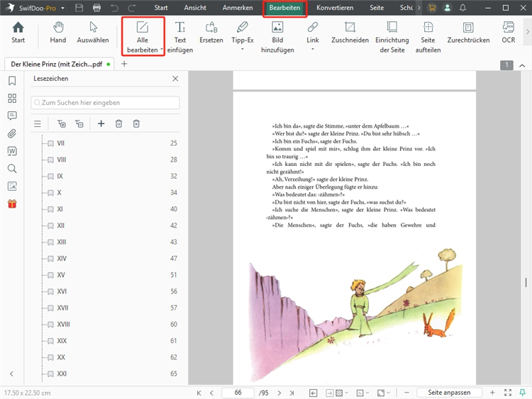Click bookmark search field

(105, 103)
